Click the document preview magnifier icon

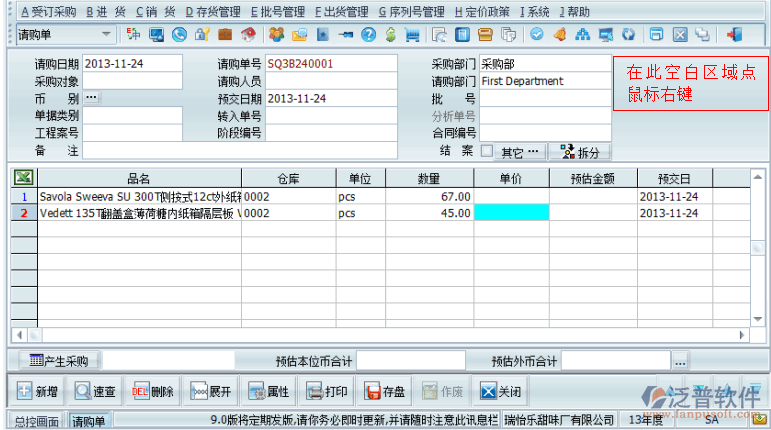439,34
